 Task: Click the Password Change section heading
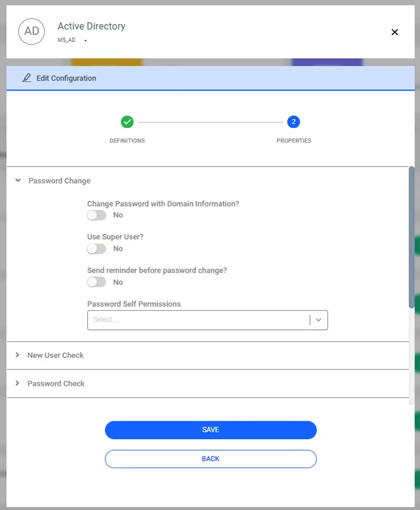tap(60, 181)
